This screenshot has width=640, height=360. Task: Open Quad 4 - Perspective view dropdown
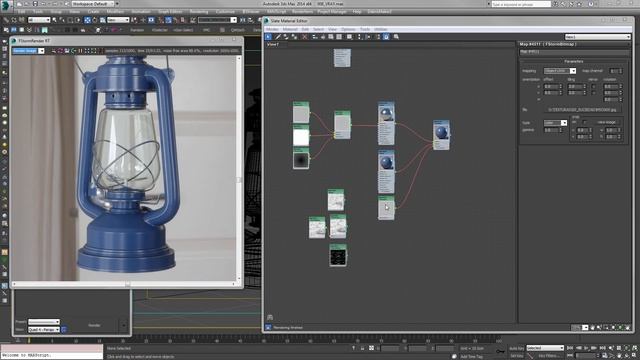click(44, 329)
